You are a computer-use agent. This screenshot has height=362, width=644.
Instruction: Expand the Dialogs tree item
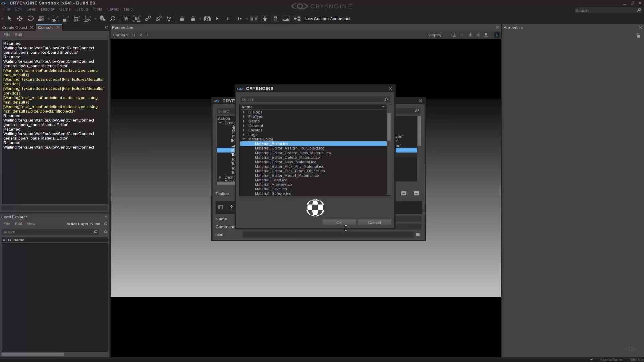pyautogui.click(x=244, y=112)
